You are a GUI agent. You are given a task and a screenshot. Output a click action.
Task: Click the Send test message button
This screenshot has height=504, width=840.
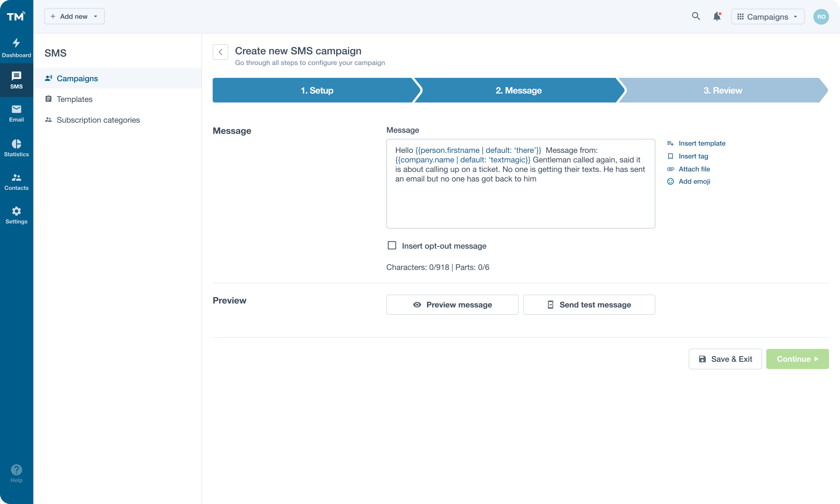[x=589, y=305]
